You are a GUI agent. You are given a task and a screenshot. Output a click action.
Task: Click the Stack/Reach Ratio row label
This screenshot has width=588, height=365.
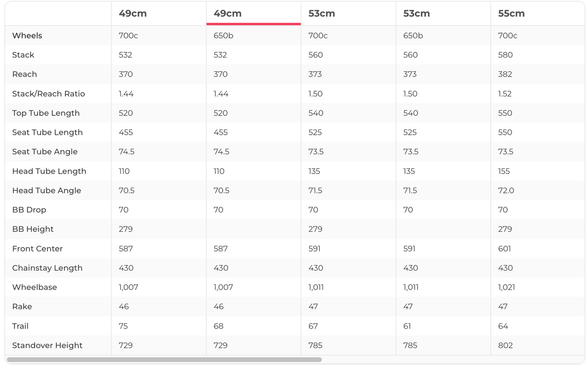click(48, 94)
